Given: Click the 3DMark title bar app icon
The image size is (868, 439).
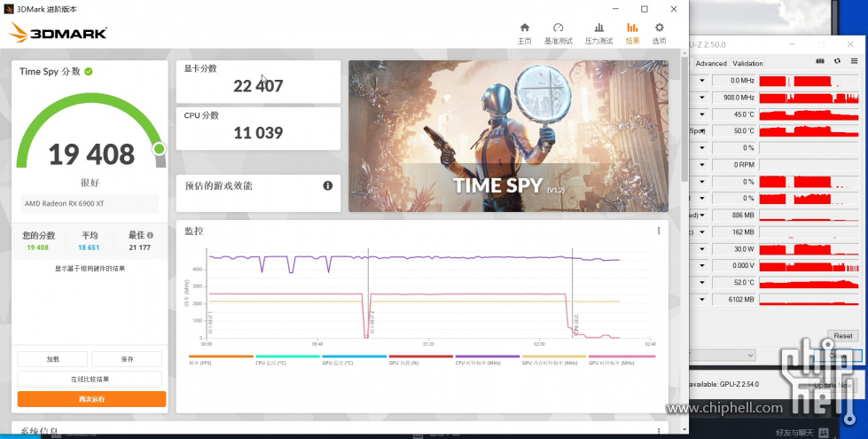Looking at the screenshot, I should point(9,9).
